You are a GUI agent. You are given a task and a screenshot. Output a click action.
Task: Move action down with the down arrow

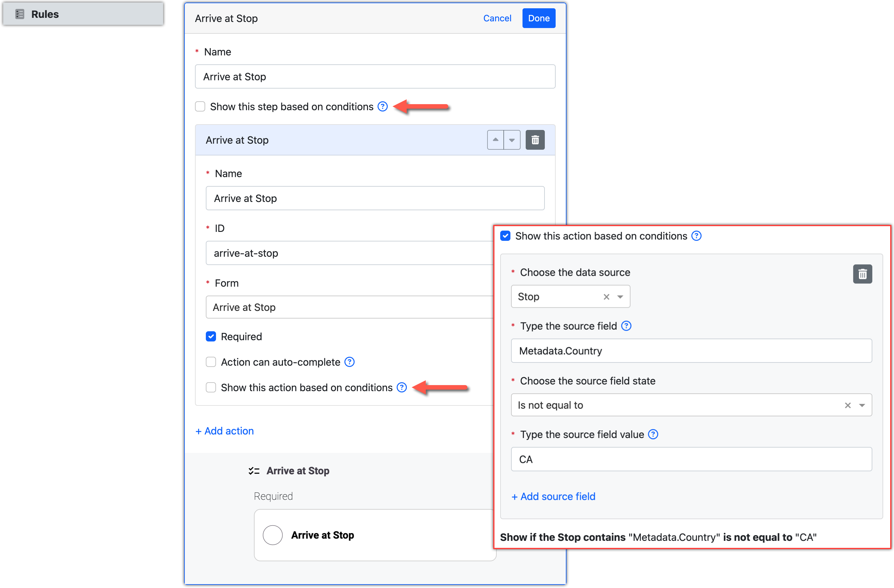pyautogui.click(x=512, y=140)
